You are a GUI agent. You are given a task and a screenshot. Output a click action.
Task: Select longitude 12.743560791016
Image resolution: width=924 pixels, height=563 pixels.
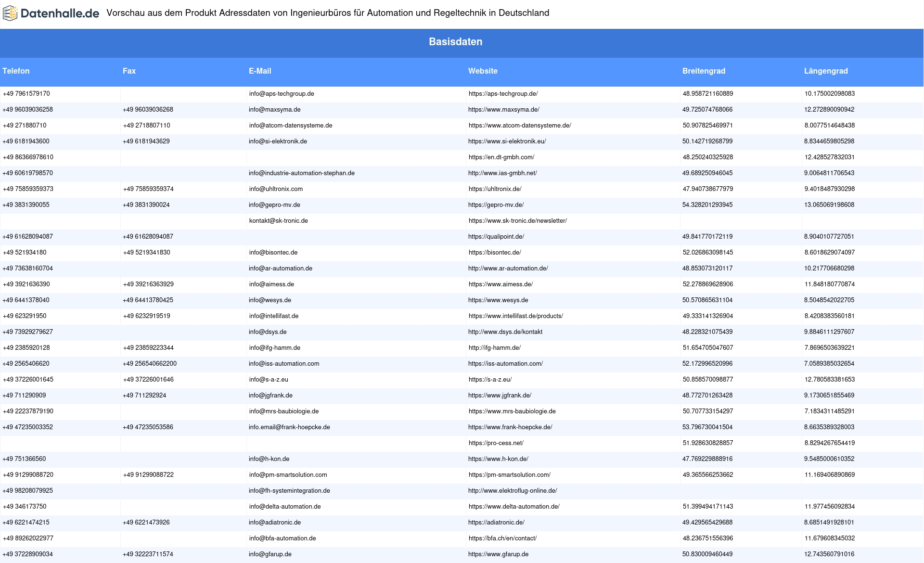pyautogui.click(x=829, y=554)
